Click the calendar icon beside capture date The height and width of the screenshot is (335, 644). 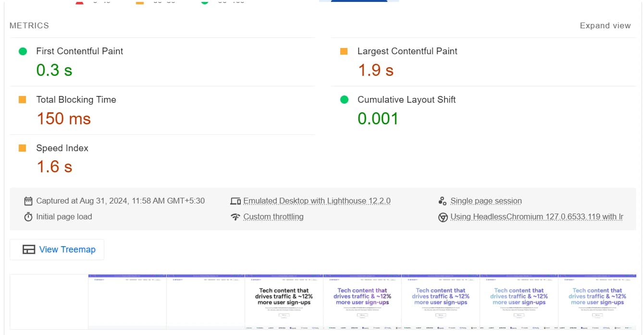28,201
